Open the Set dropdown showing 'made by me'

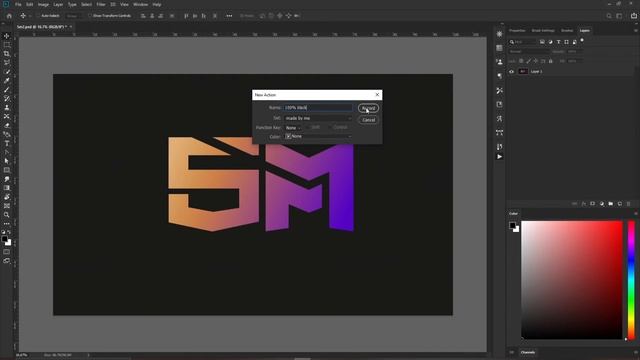click(x=318, y=118)
